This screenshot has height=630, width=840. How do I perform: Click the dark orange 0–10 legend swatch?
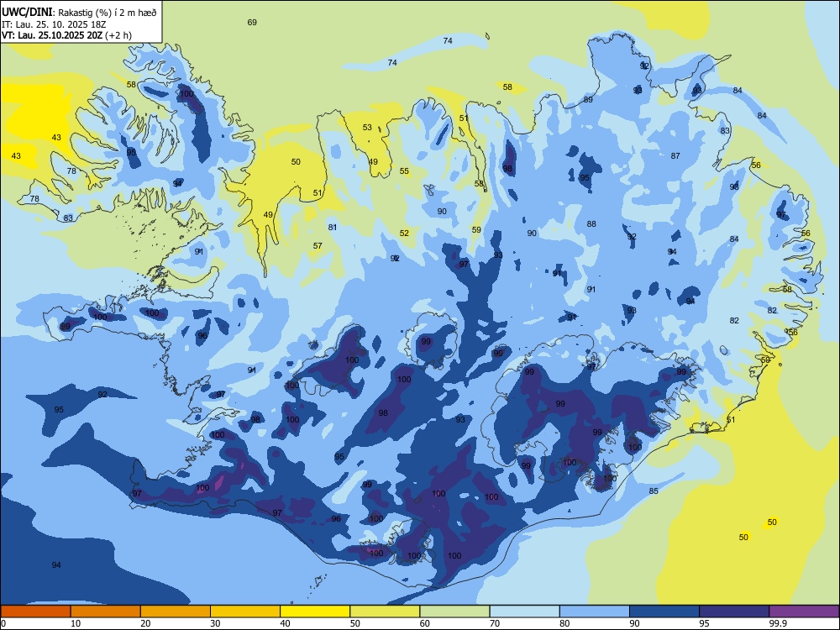pyautogui.click(x=35, y=612)
